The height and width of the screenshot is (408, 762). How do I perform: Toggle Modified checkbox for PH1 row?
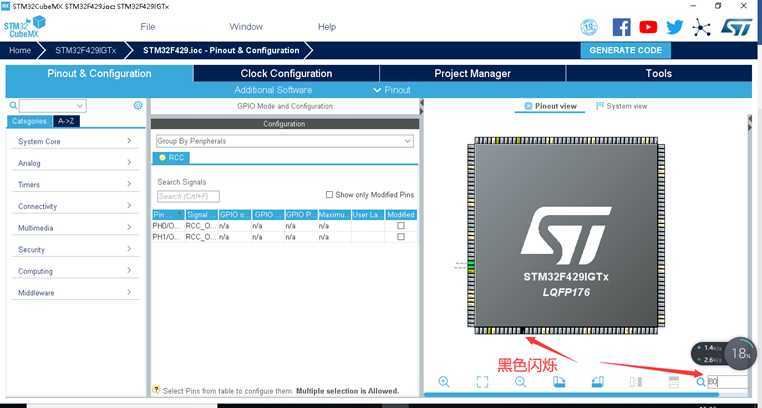(x=401, y=237)
